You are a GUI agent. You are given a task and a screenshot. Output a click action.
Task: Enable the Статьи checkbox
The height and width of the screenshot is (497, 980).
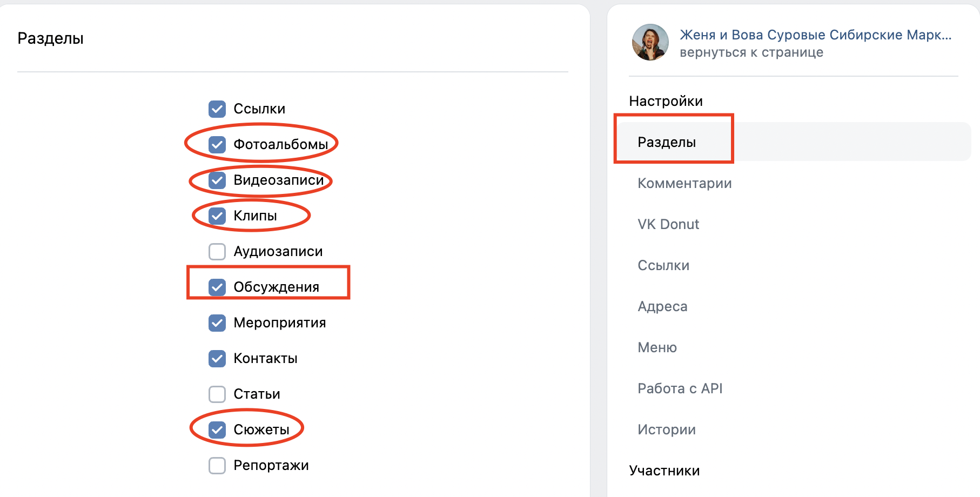click(217, 394)
